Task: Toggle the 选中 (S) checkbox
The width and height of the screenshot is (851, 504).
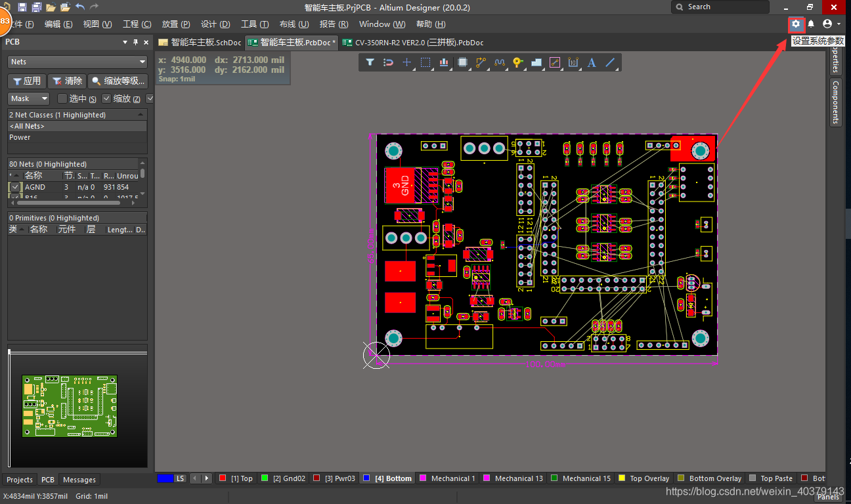Action: tap(62, 98)
